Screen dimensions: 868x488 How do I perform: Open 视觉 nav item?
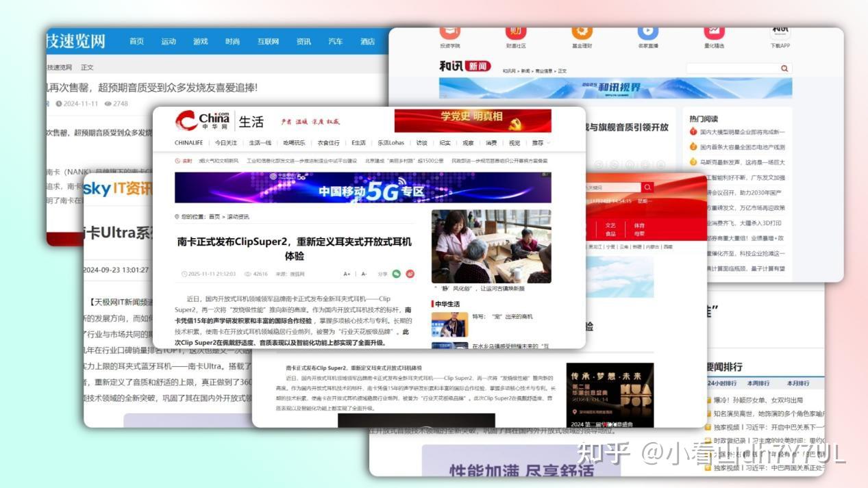[514, 143]
